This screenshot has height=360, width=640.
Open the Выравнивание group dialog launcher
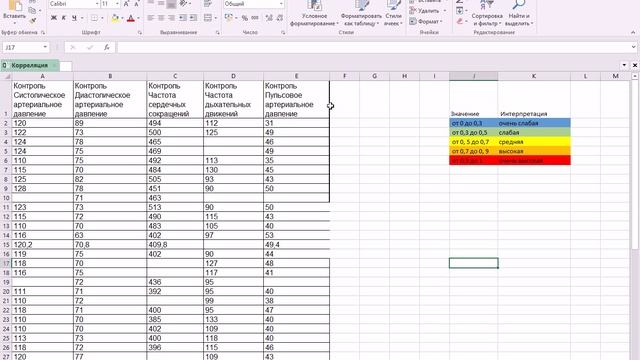pos(218,32)
